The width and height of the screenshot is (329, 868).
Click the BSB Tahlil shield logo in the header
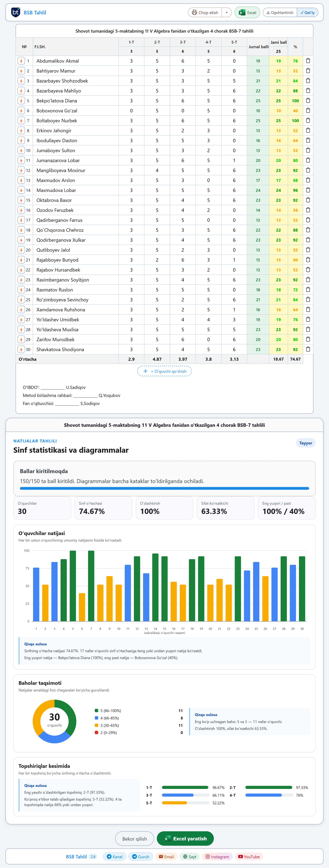point(15,13)
